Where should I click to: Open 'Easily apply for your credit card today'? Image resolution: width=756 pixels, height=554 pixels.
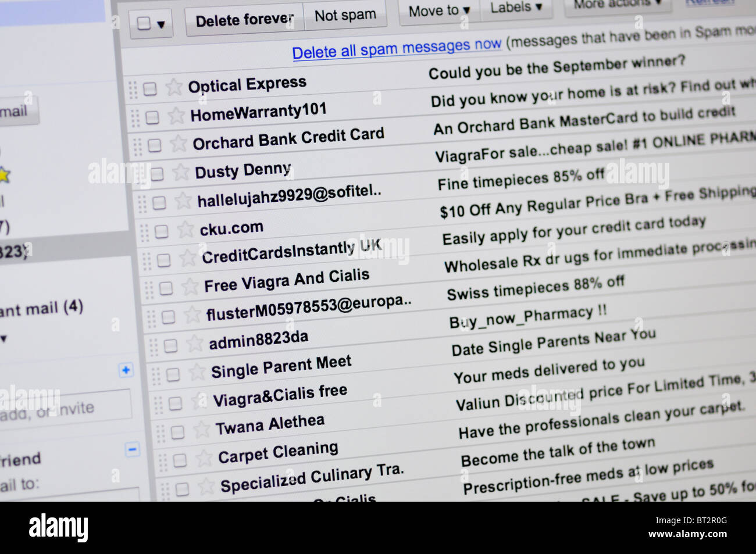coord(574,230)
